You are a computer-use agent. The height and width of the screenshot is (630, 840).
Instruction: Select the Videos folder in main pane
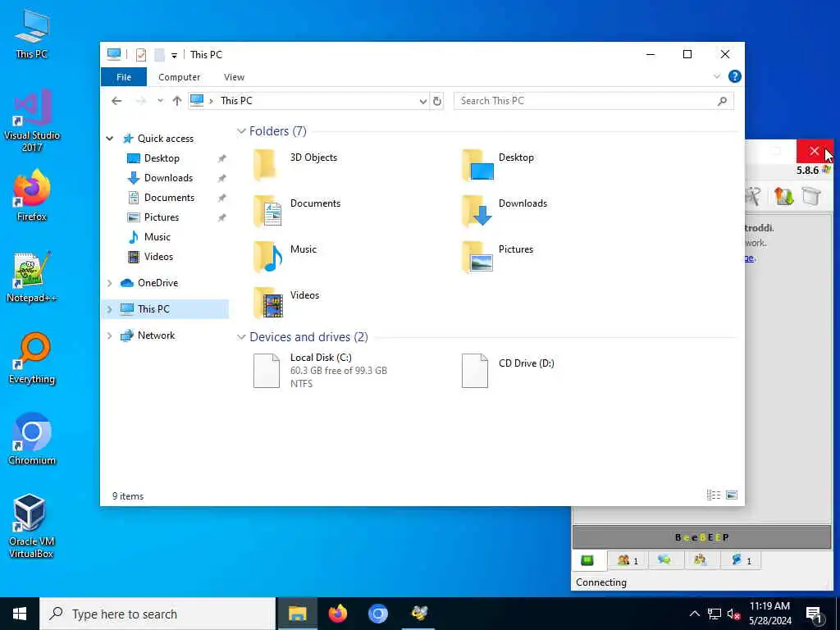click(x=286, y=302)
